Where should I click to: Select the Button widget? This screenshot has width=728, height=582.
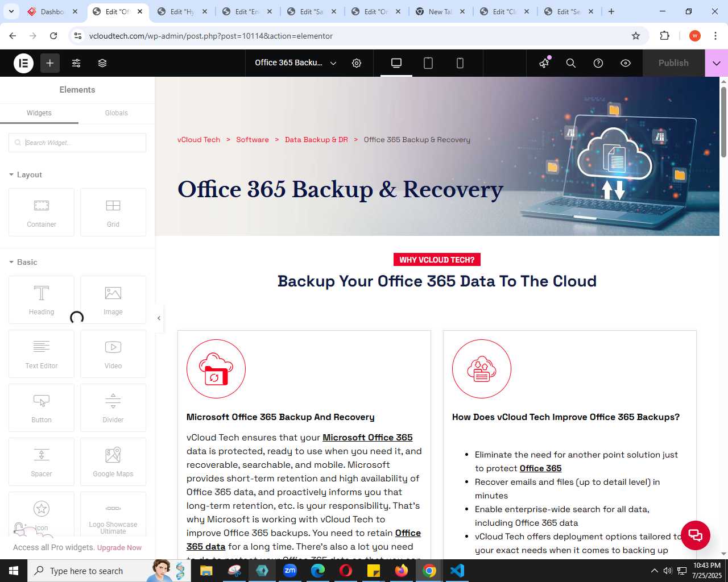pos(42,408)
